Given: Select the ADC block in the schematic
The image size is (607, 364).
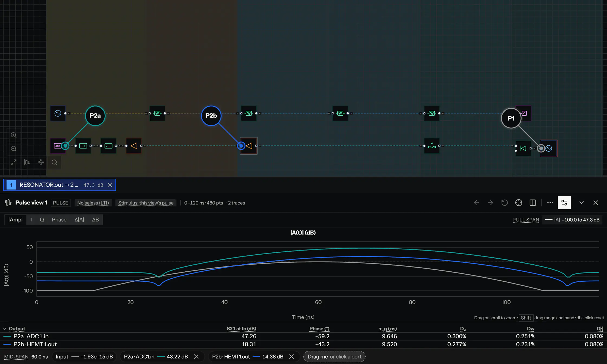Looking at the screenshot, I should 57,146.
